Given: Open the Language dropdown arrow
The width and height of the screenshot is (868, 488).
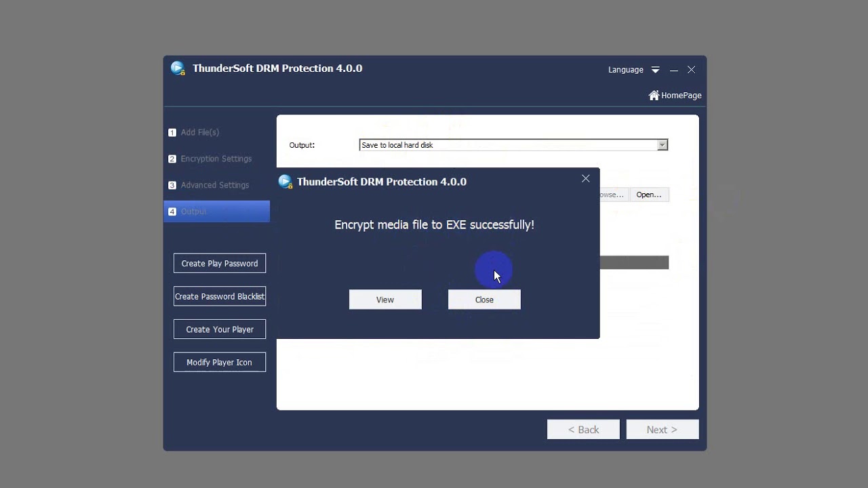Looking at the screenshot, I should pyautogui.click(x=655, y=70).
